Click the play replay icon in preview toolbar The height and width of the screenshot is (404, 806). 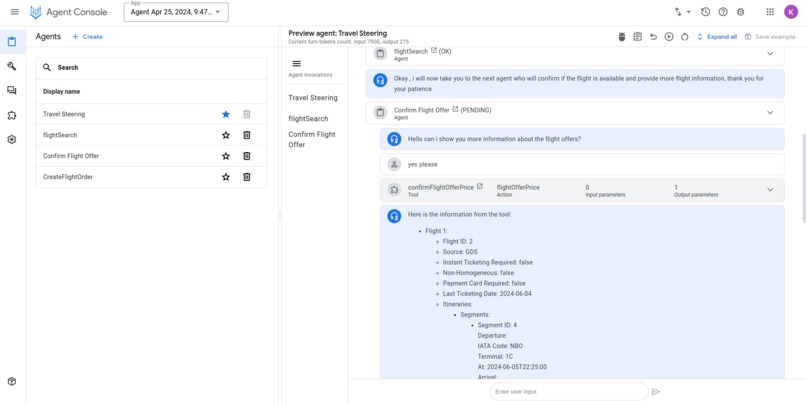pos(669,36)
